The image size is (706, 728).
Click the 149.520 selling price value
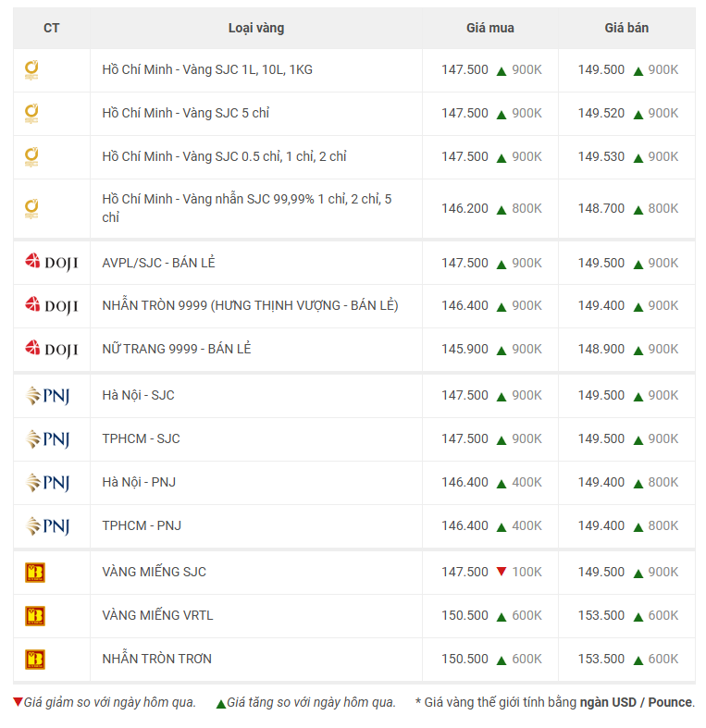[601, 113]
